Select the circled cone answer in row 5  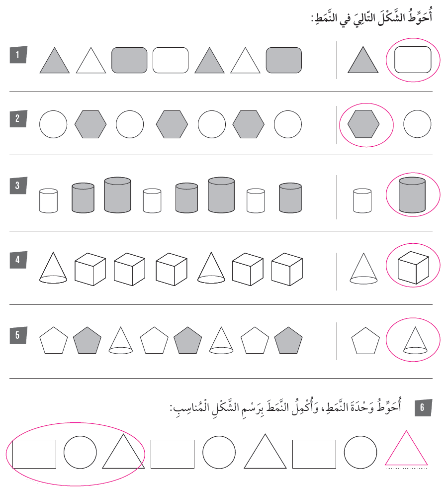(x=412, y=340)
